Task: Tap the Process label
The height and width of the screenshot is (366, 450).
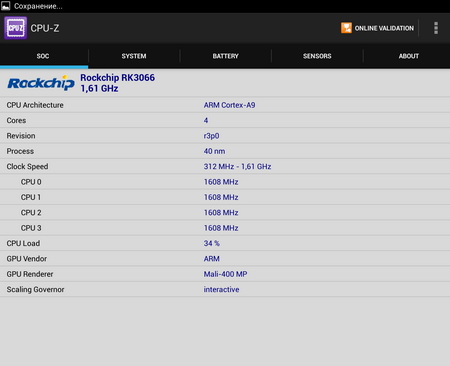Action: (20, 151)
